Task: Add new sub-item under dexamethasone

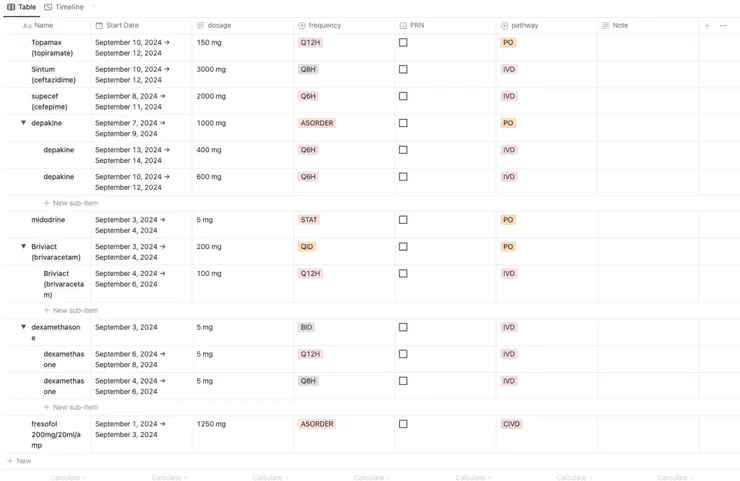Action: click(x=71, y=407)
